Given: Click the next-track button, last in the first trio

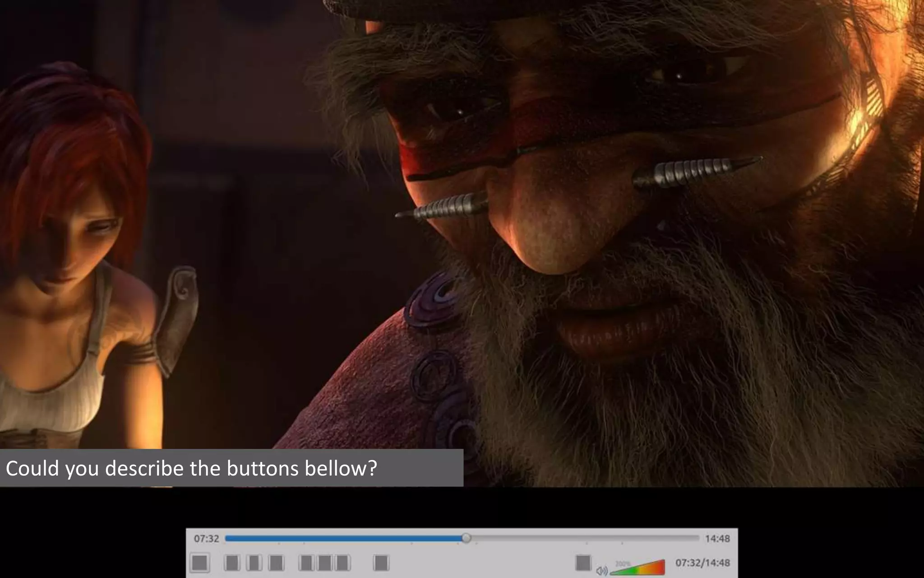Looking at the screenshot, I should click(276, 563).
